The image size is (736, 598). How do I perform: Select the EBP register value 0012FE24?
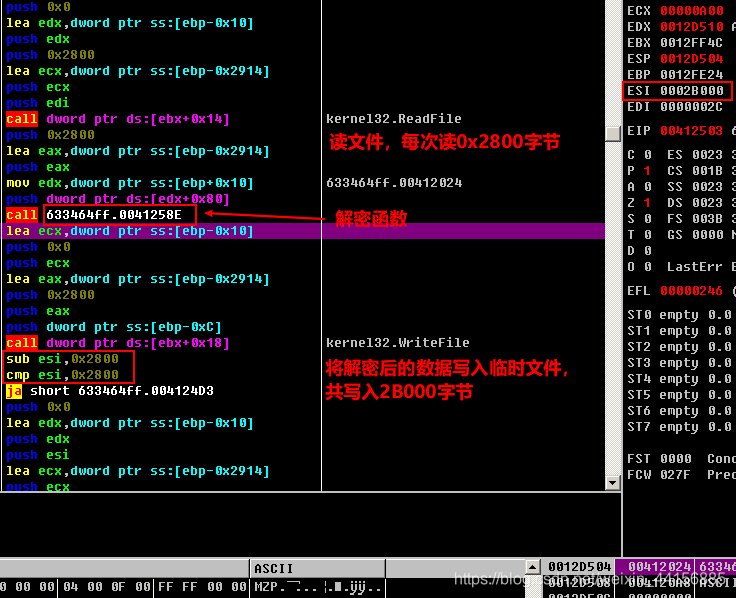[692, 74]
